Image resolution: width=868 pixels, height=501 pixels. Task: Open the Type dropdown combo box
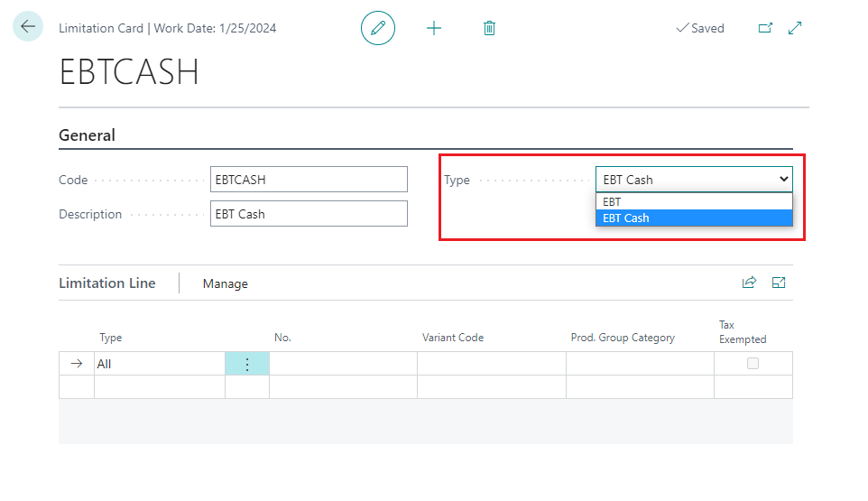coord(694,180)
